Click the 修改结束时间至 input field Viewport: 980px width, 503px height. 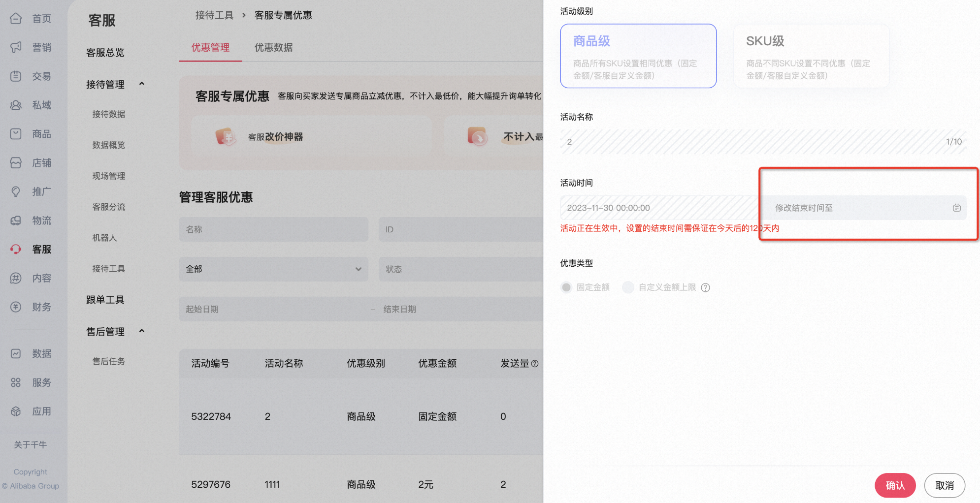[x=864, y=208]
